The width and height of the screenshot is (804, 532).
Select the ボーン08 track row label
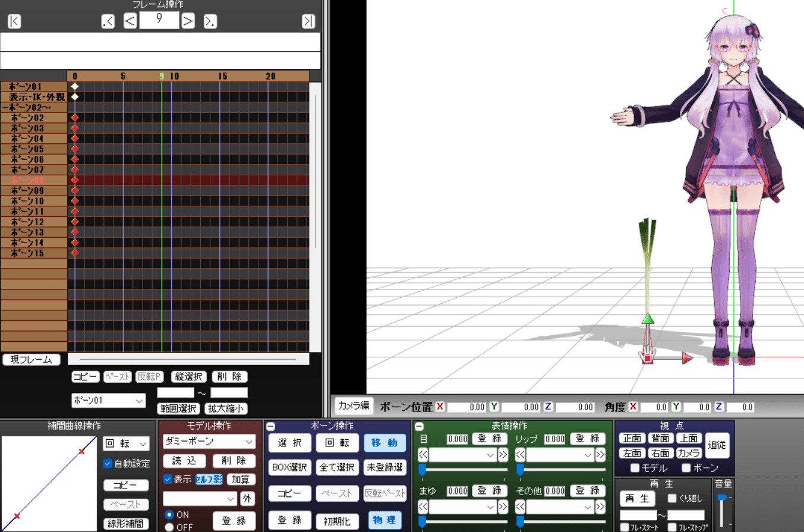pos(34,180)
